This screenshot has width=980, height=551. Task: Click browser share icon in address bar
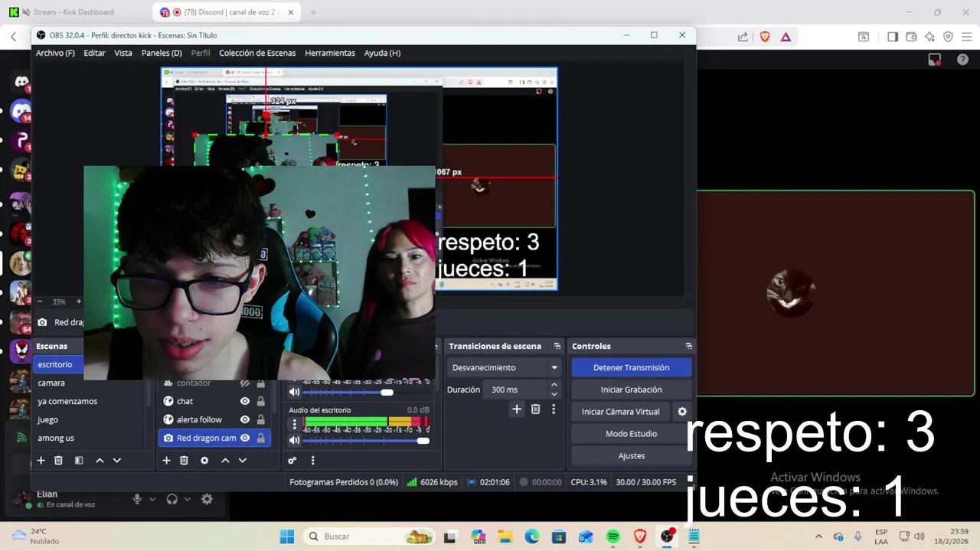(x=743, y=37)
